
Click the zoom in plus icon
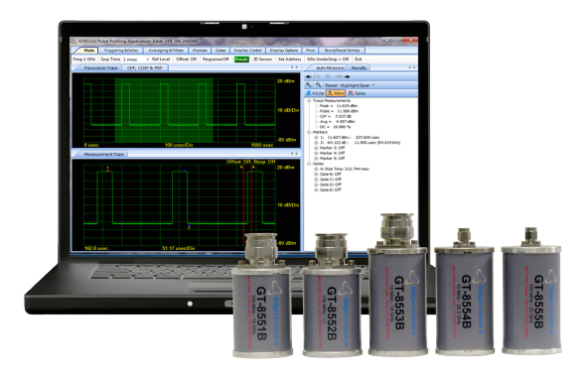(x=339, y=76)
